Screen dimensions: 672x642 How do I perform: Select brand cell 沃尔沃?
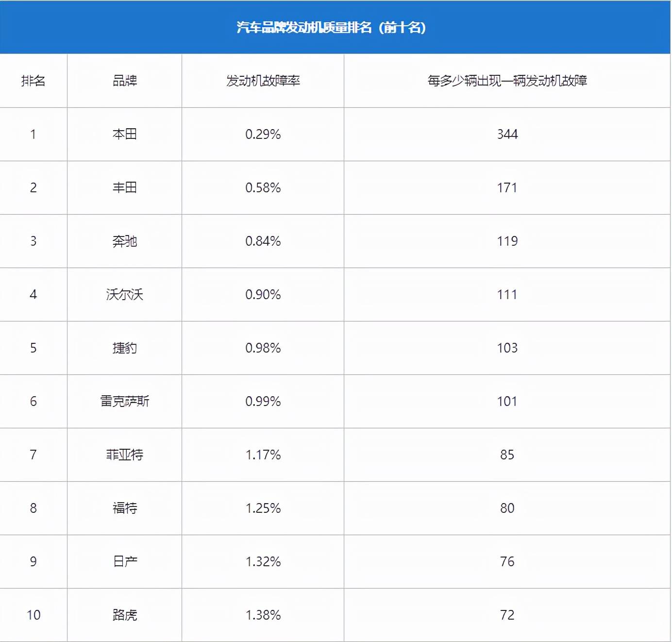pyautogui.click(x=125, y=294)
